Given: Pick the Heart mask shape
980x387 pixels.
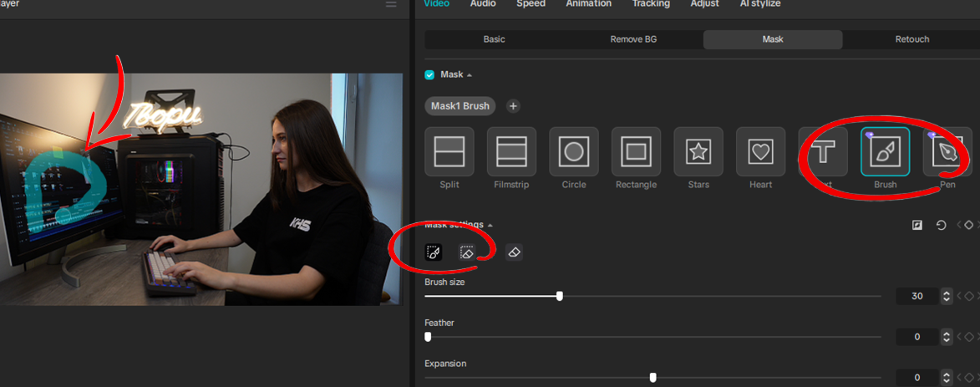Looking at the screenshot, I should tap(760, 151).
